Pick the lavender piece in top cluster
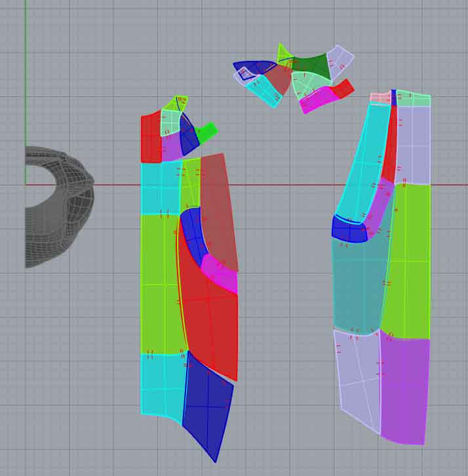 (341, 61)
